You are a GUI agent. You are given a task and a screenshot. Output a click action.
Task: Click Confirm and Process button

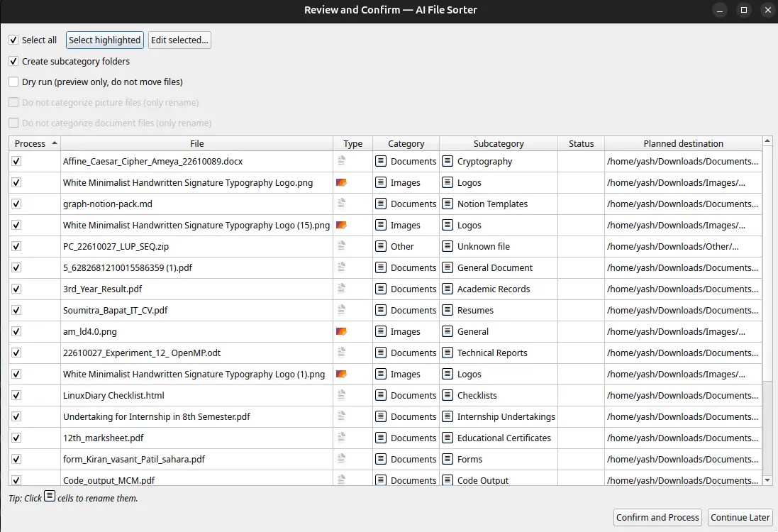[657, 518]
